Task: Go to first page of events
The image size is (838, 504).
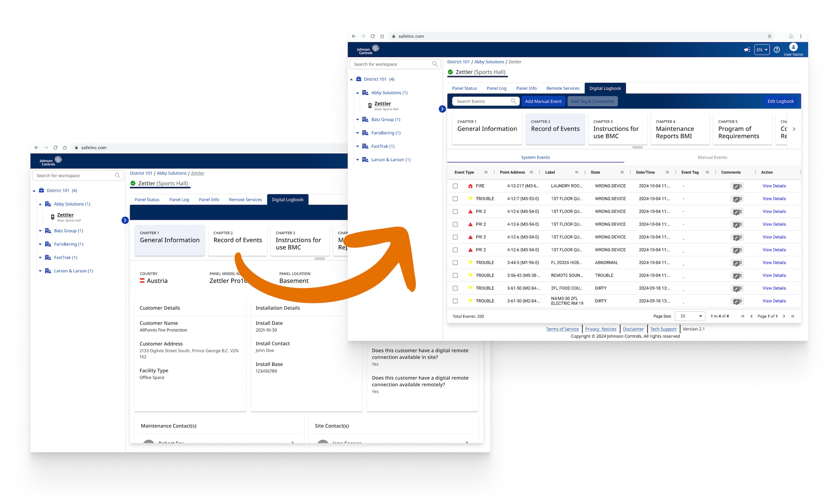Action: tap(742, 316)
